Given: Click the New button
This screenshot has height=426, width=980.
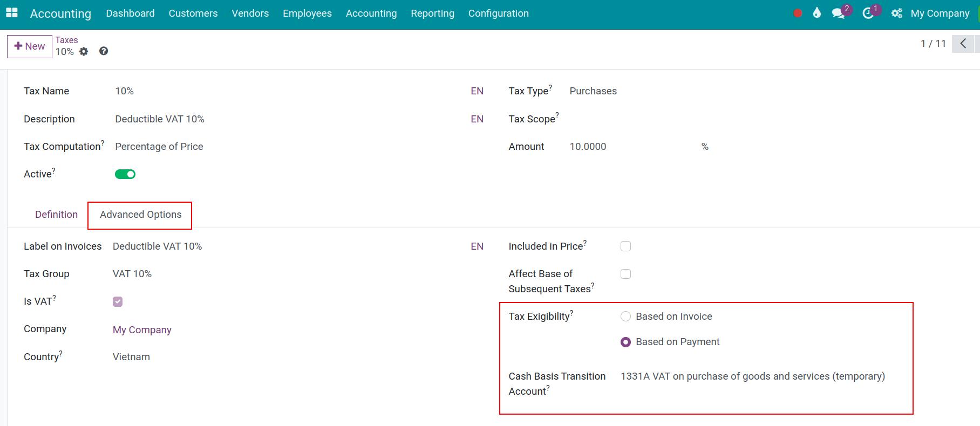Looking at the screenshot, I should pyautogui.click(x=30, y=46).
